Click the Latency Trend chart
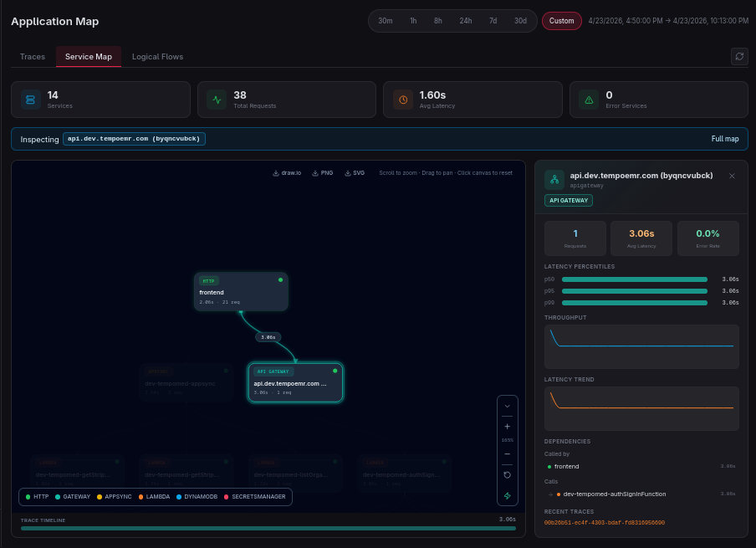This screenshot has width=756, height=548. click(641, 408)
